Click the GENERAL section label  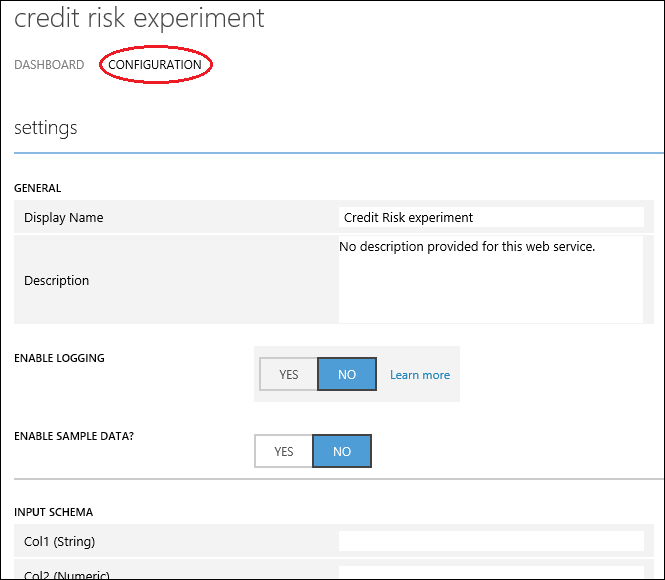(38, 188)
